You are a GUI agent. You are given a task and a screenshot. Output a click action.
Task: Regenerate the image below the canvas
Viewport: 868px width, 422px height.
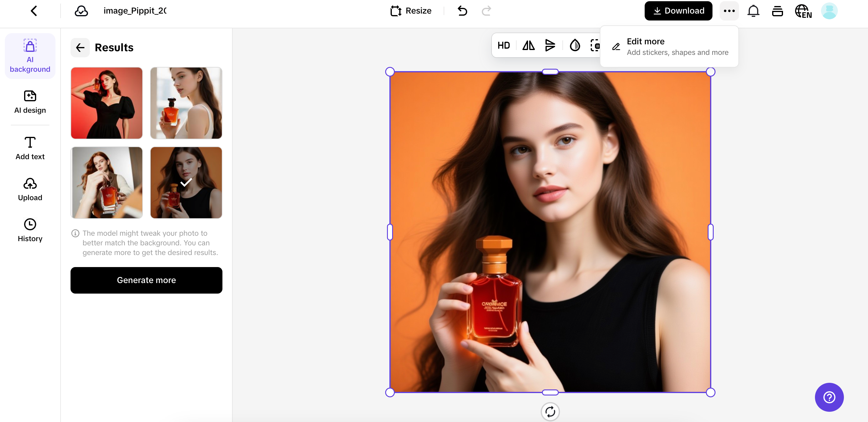pyautogui.click(x=550, y=411)
